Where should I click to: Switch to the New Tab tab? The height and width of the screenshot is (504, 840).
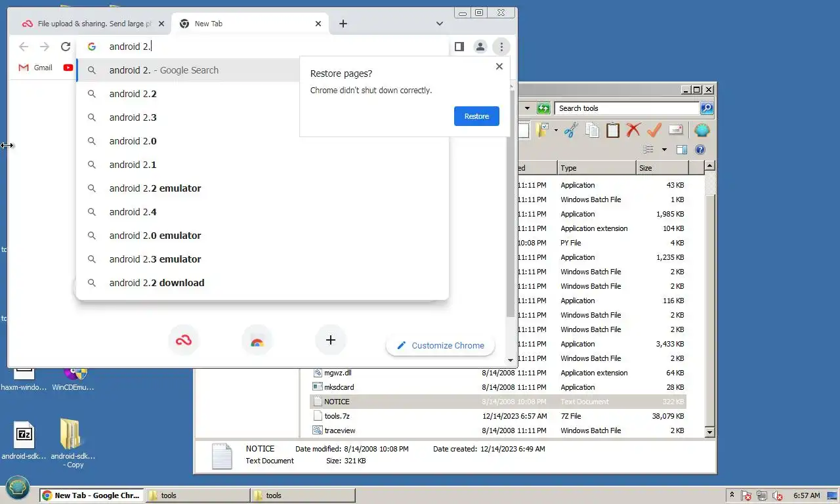249,24
